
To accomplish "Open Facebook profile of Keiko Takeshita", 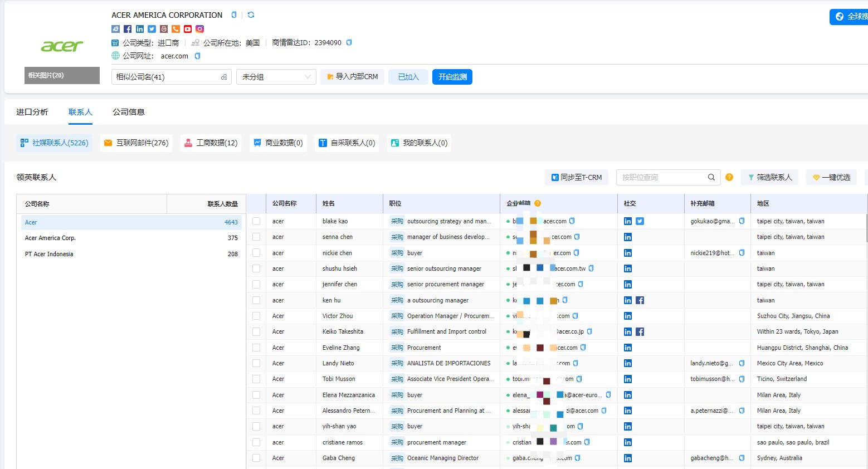I will pos(640,331).
